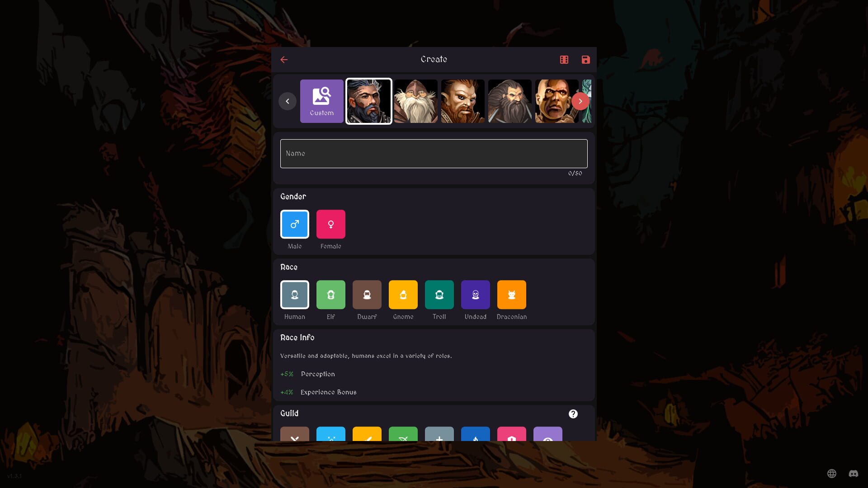Viewport: 868px width, 488px height.
Task: Choose the Troll race
Action: click(439, 294)
